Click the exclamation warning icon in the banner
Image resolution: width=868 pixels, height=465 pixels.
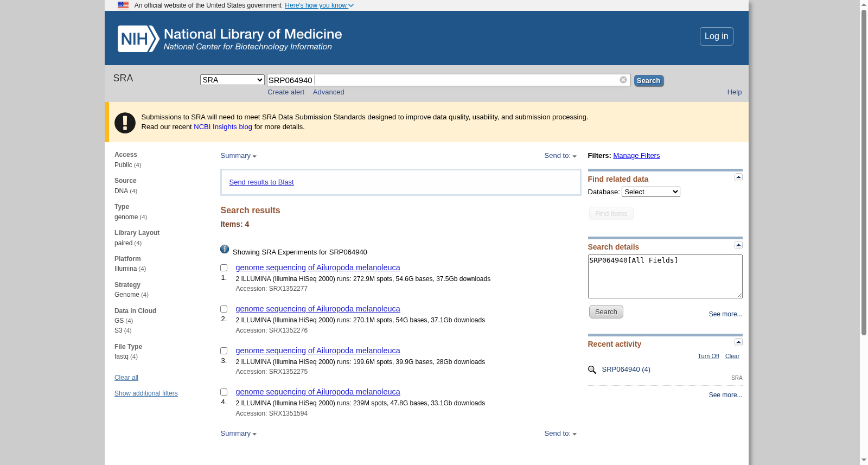(x=125, y=123)
